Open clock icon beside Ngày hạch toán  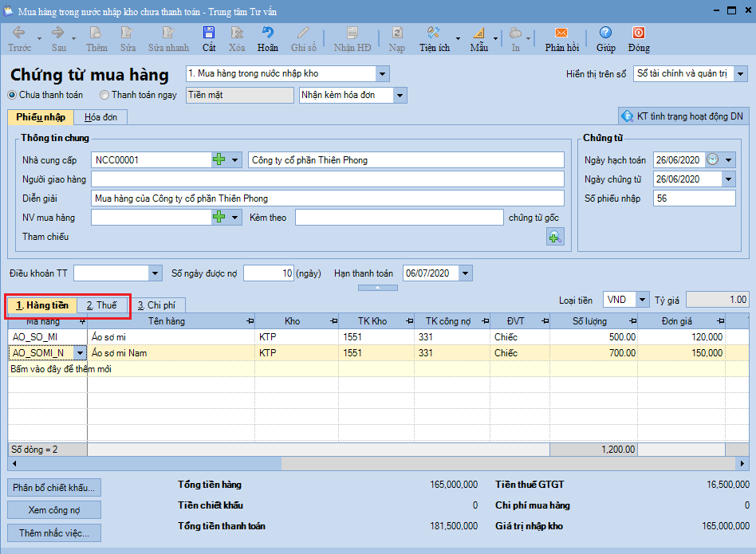click(x=713, y=159)
